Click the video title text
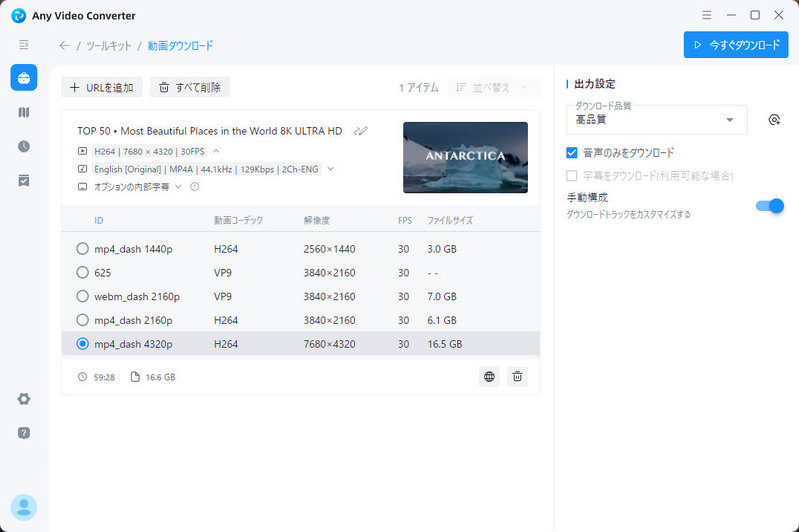Image resolution: width=799 pixels, height=532 pixels. pyautogui.click(x=210, y=131)
